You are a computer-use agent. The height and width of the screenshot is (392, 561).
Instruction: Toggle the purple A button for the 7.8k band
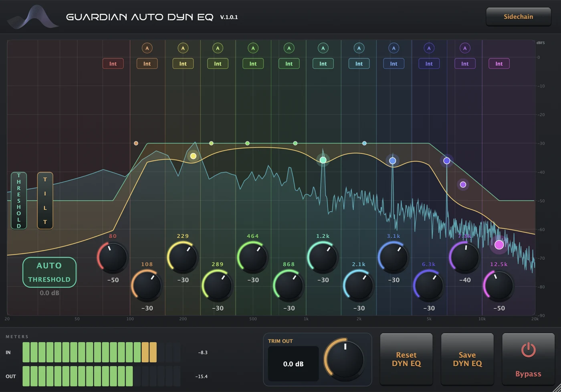465,48
